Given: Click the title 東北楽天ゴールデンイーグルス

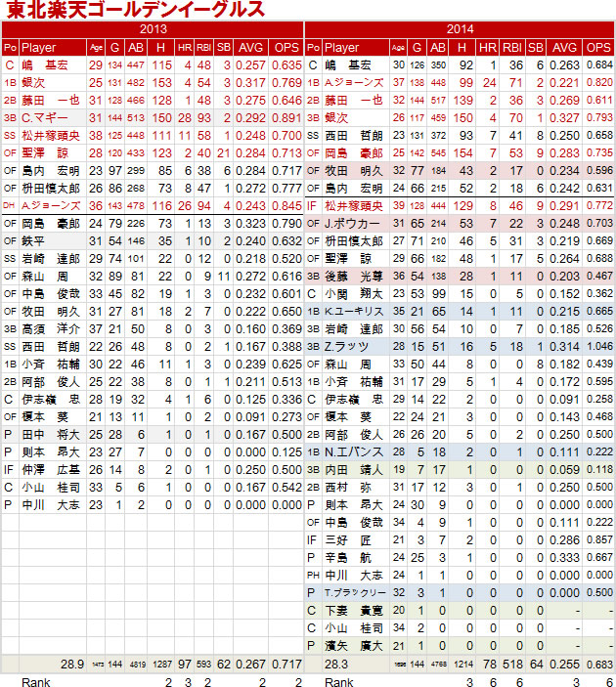Looking at the screenshot, I should [x=136, y=10].
